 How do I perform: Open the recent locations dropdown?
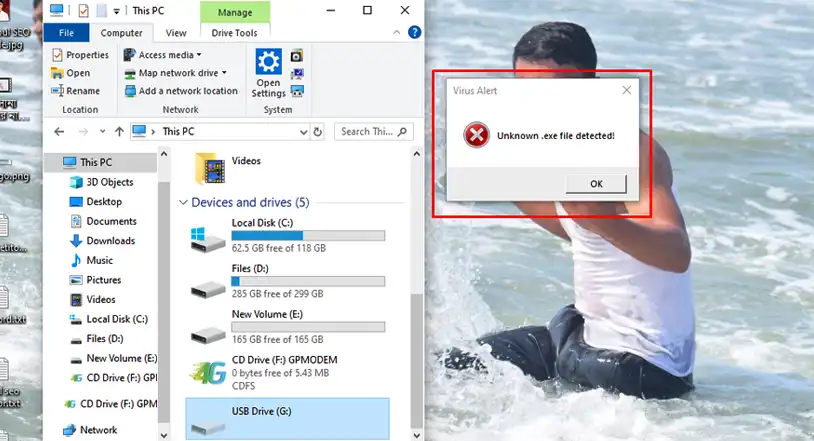tap(102, 131)
